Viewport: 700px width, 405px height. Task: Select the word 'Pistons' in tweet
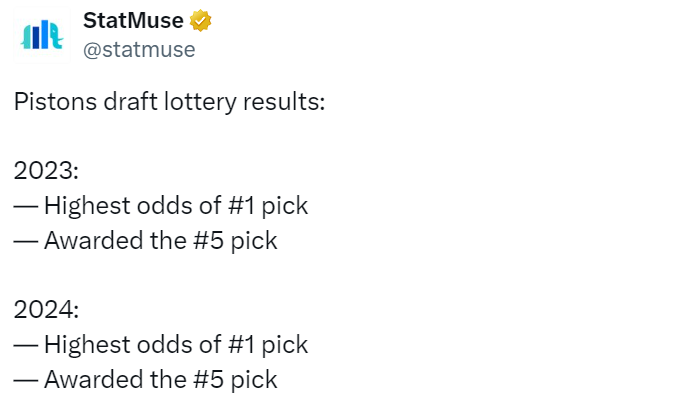pos(55,102)
